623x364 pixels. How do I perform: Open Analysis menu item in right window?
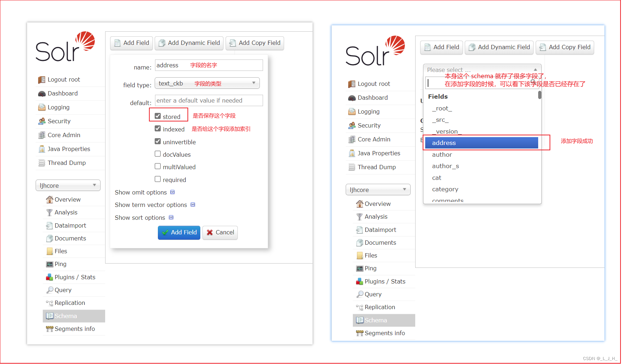pyautogui.click(x=376, y=217)
